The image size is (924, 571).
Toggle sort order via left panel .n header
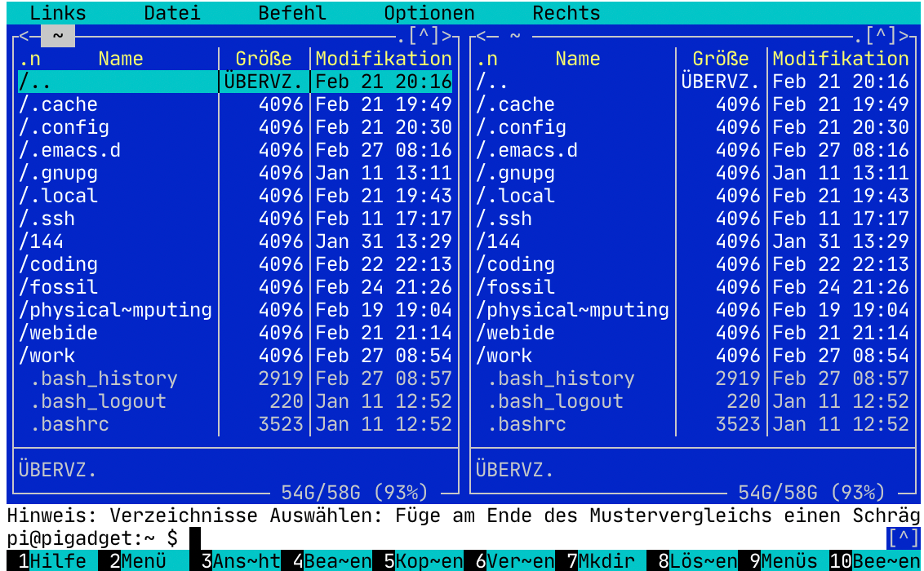tap(30, 59)
